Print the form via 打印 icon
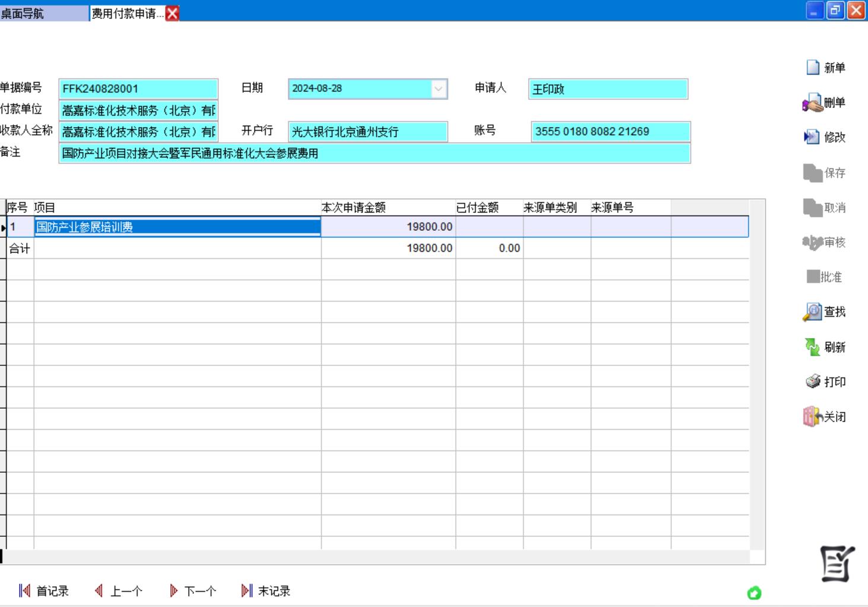This screenshot has width=868, height=607. point(813,382)
